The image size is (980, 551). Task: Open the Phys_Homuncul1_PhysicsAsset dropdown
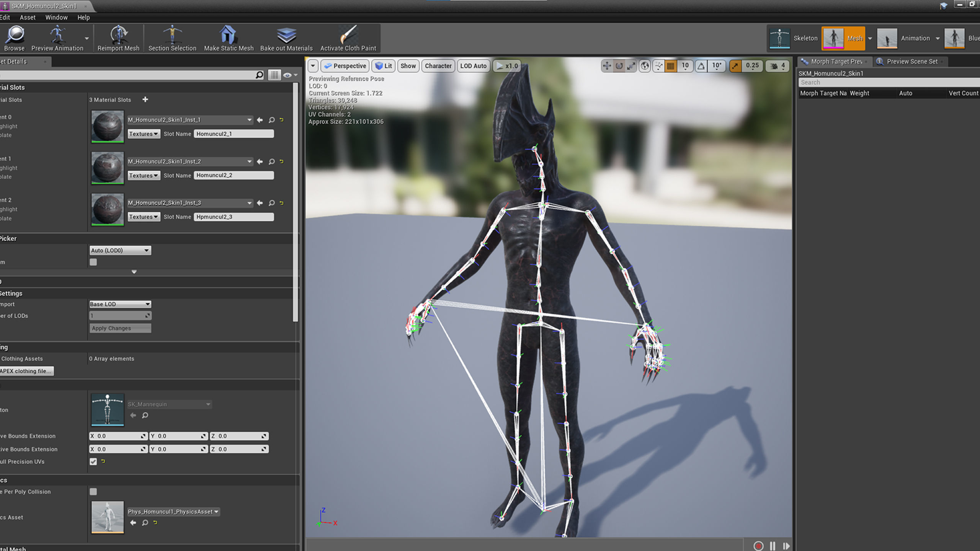point(173,512)
